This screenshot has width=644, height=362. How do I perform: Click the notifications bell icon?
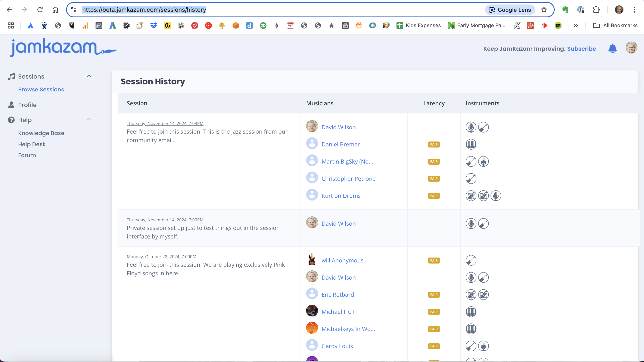pos(612,49)
